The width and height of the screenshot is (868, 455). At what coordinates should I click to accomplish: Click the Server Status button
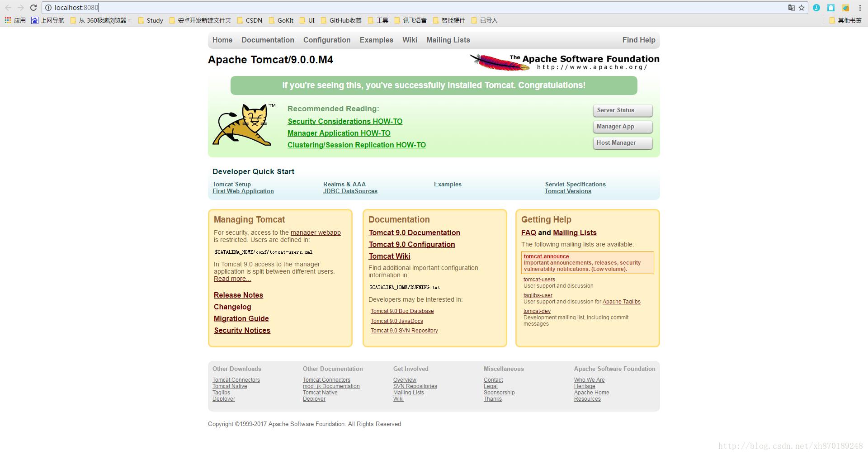point(623,110)
